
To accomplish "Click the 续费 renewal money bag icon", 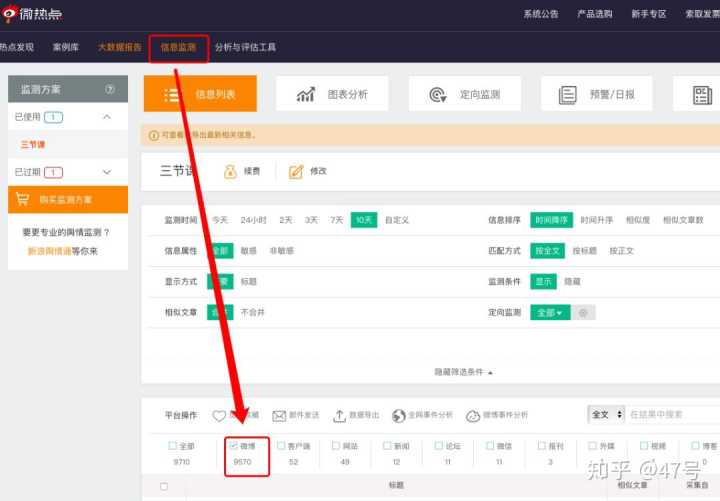I will [x=230, y=171].
